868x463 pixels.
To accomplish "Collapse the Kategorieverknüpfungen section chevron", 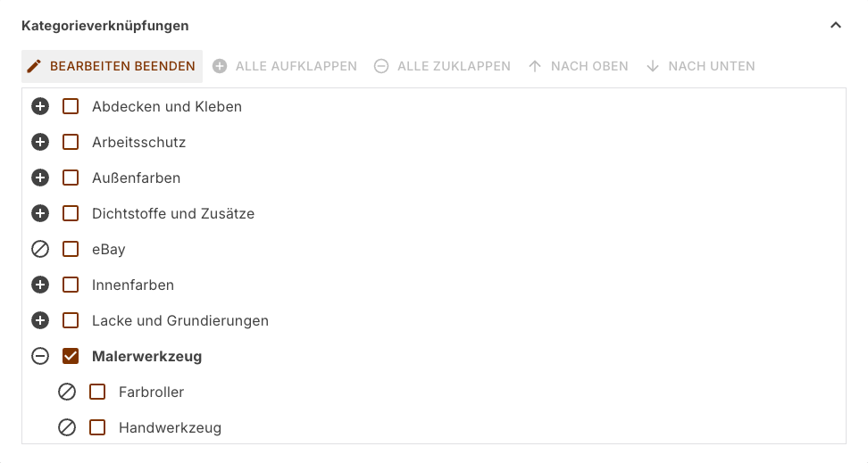I will click(836, 25).
